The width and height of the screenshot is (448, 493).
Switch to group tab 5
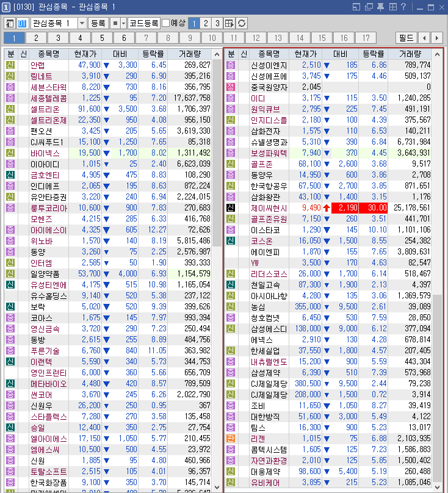click(103, 38)
